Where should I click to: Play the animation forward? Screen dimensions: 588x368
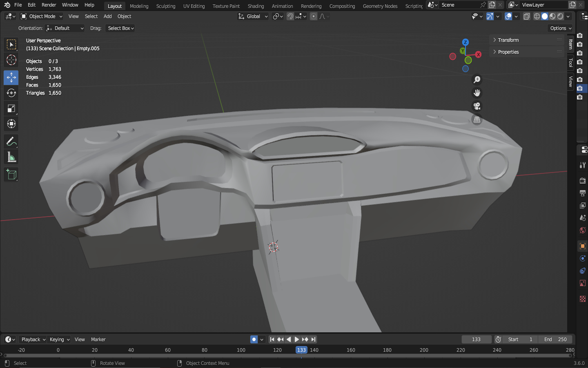coord(297,339)
